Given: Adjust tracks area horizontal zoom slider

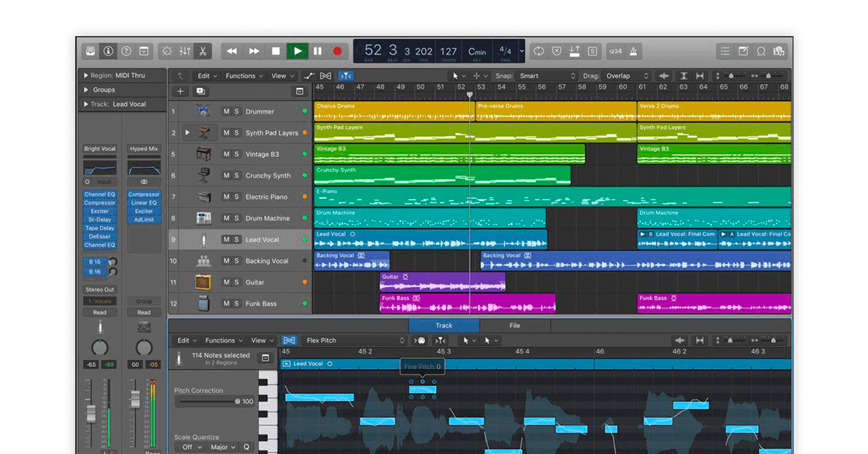Looking at the screenshot, I should 771,76.
